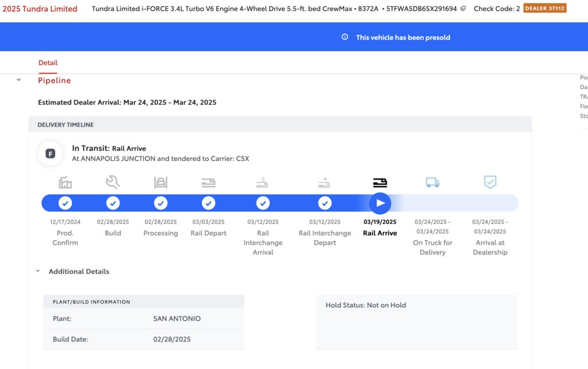588x369 pixels.
Task: Select the Rail Interchange Depart checkmark
Action: point(324,203)
